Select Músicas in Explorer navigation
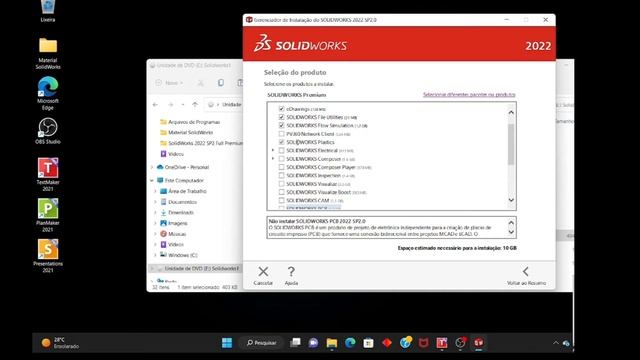The image size is (640, 360). coord(173,234)
